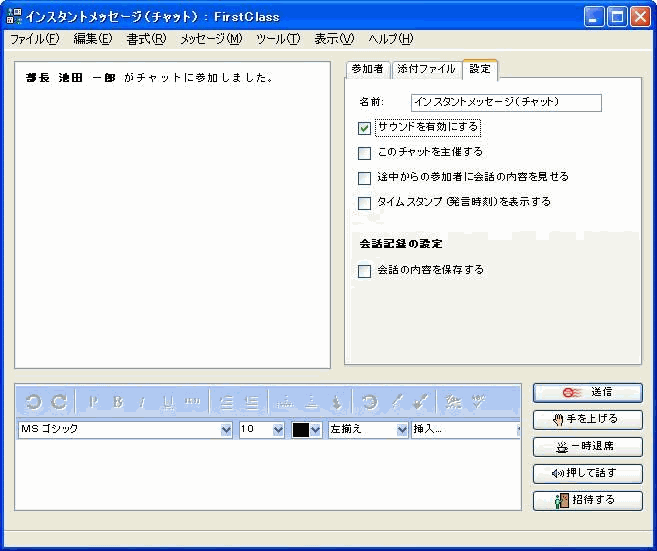Click the paintbrush icon in formatting toolbar
657x551 pixels.
(421, 402)
